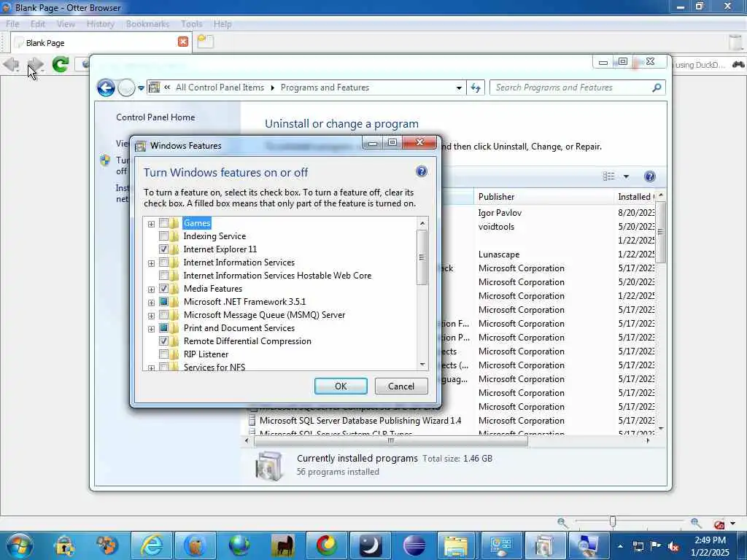Open recent pages dropdown next to navigation buttons
The width and height of the screenshot is (747, 560).
[x=141, y=88]
